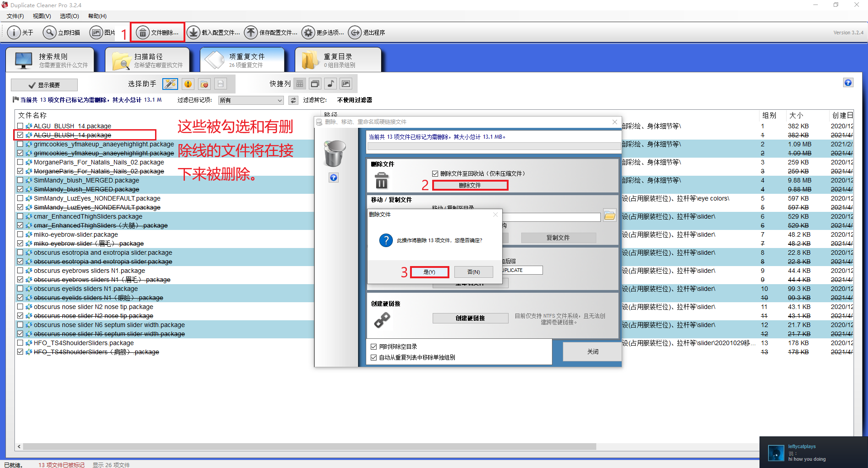868x468 pixels.
Task: Toggle checkbox for first ALGU_BLUSH_14.package
Action: pyautogui.click(x=20, y=126)
